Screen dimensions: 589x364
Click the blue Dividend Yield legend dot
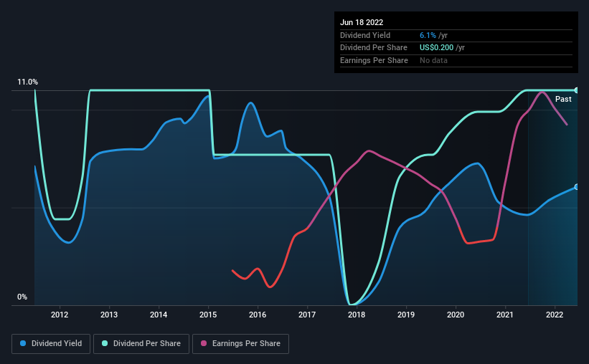pyautogui.click(x=23, y=343)
